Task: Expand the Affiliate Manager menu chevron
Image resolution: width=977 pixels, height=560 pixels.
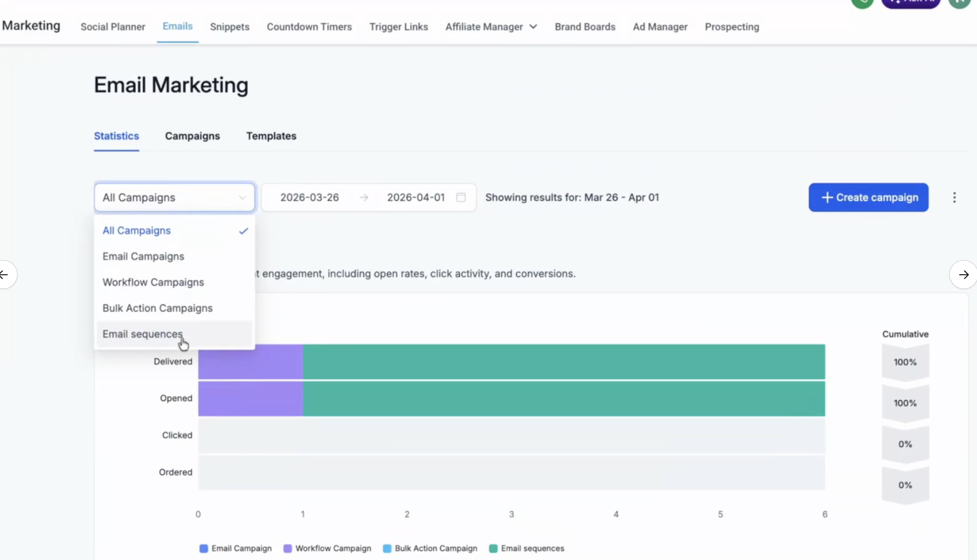Action: tap(534, 27)
